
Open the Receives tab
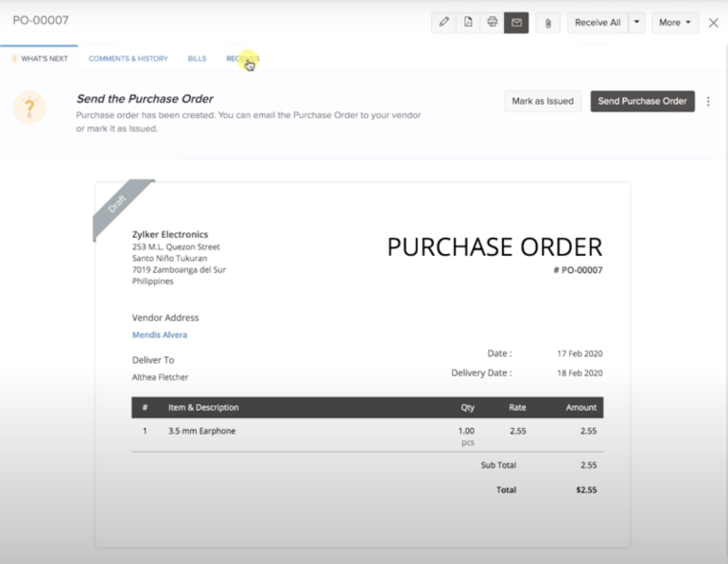click(x=242, y=59)
